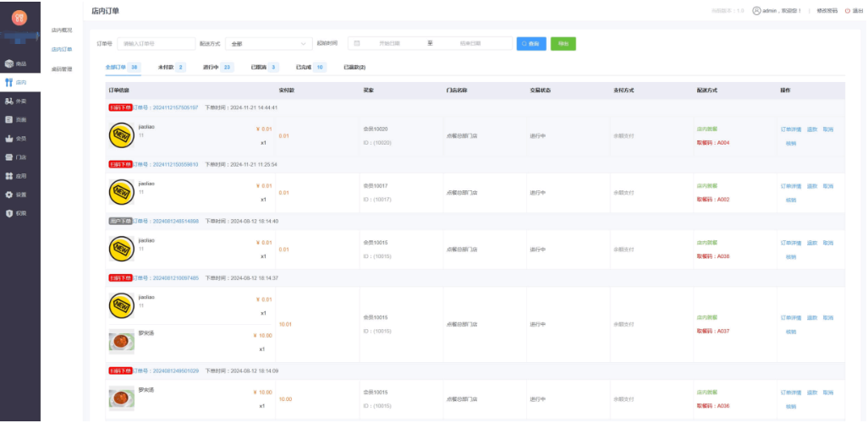868x434 pixels.
Task: Open order number 2024081249501029 link
Action: pos(166,371)
